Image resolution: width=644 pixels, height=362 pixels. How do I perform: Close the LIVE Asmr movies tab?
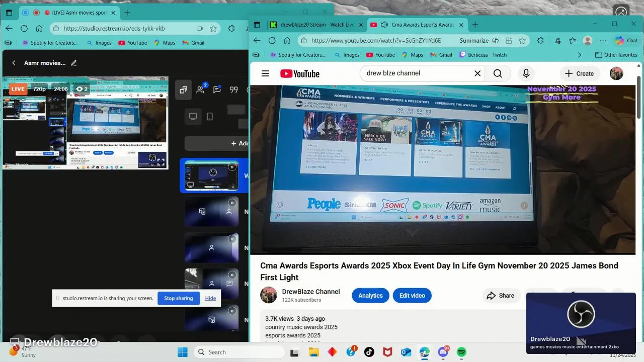[x=113, y=13]
